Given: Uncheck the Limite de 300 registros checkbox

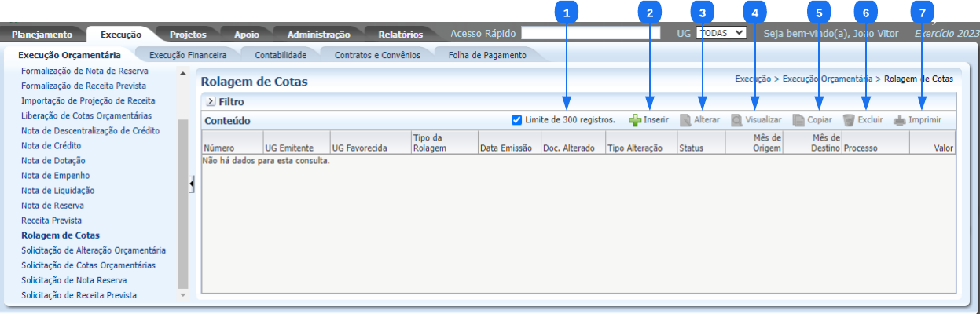Looking at the screenshot, I should [x=516, y=120].
